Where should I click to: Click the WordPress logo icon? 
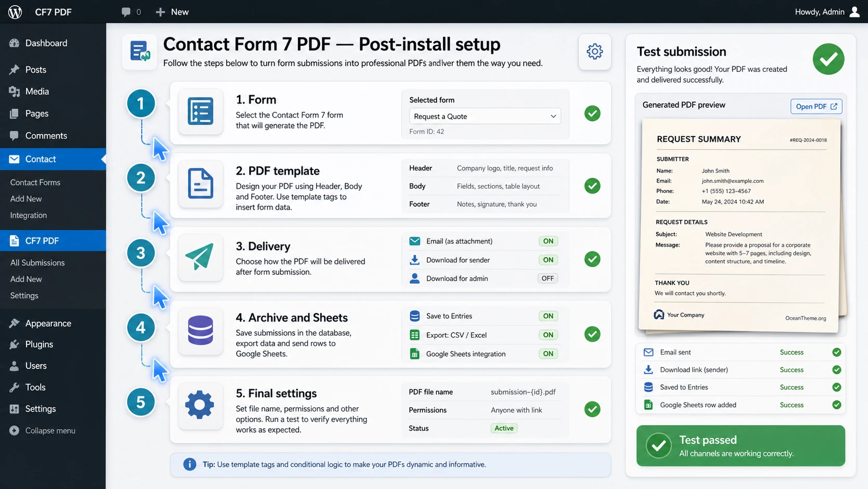pyautogui.click(x=15, y=11)
